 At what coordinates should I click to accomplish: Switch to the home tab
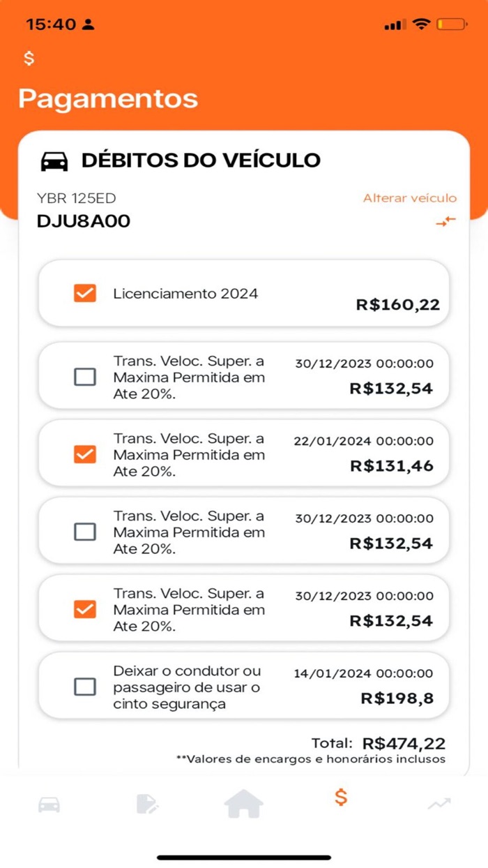click(x=243, y=804)
